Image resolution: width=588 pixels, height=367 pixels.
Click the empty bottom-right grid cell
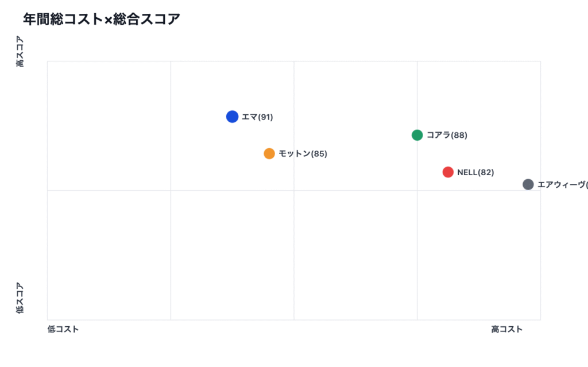(x=478, y=255)
